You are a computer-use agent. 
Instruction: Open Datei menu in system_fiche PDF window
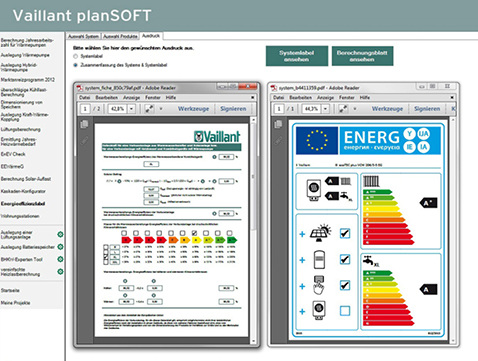[x=85, y=97]
